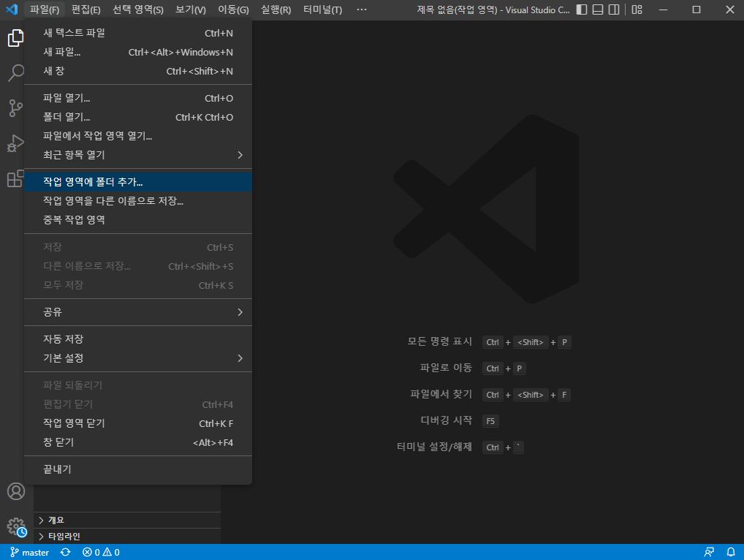The height and width of the screenshot is (560, 744).
Task: Click the Synchronize Changes icon in status bar
Action: [x=66, y=553]
